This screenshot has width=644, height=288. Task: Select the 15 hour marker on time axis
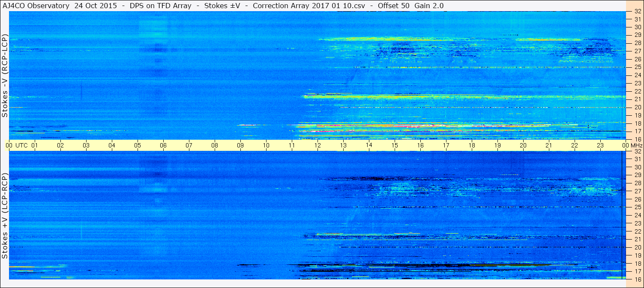tap(395, 145)
